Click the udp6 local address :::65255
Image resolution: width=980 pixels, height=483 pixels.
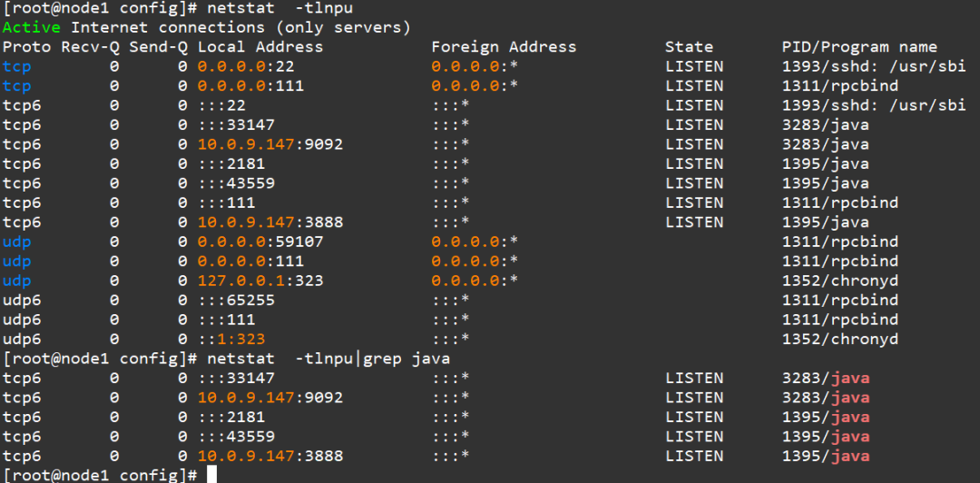[x=236, y=301]
